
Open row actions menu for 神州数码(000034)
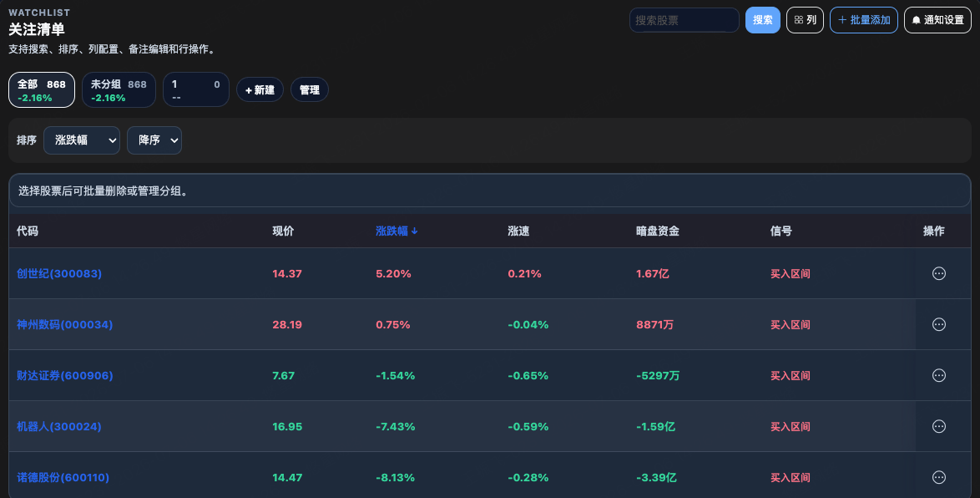(938, 324)
